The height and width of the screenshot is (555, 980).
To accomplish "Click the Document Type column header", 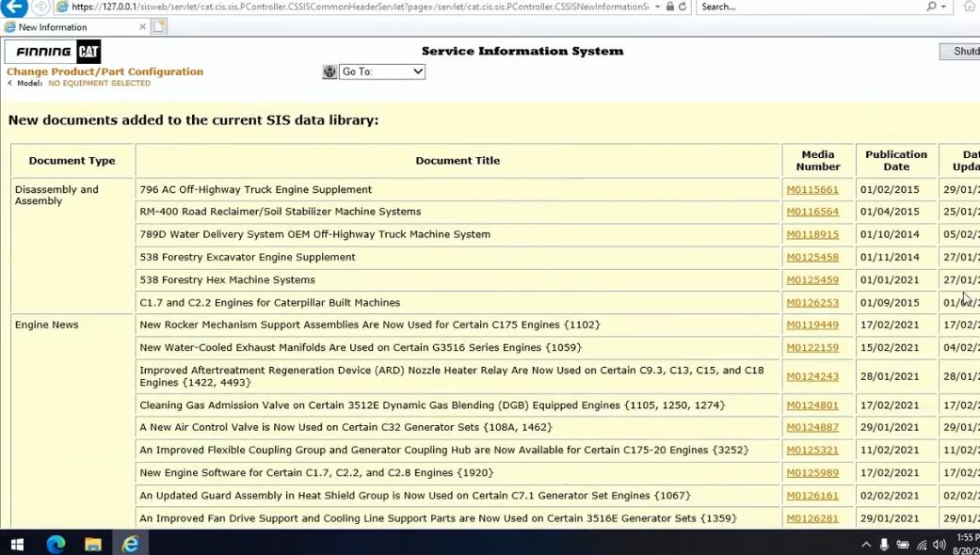I will coord(72,161).
